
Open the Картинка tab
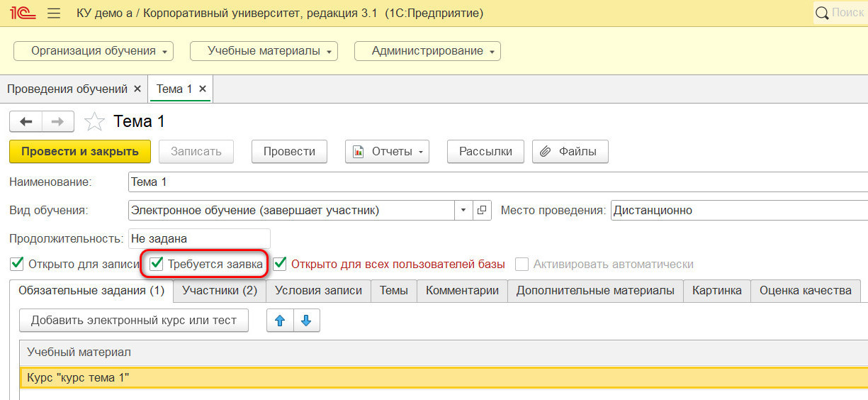[x=717, y=291]
